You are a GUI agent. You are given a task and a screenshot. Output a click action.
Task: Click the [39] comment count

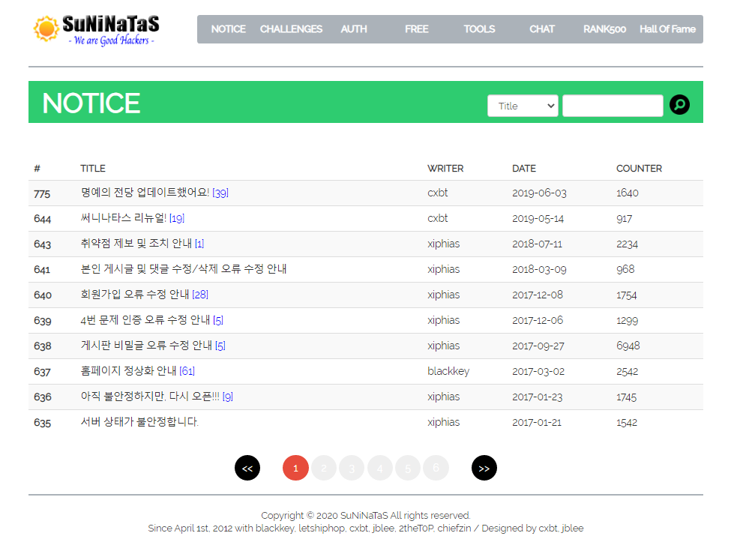tap(220, 193)
